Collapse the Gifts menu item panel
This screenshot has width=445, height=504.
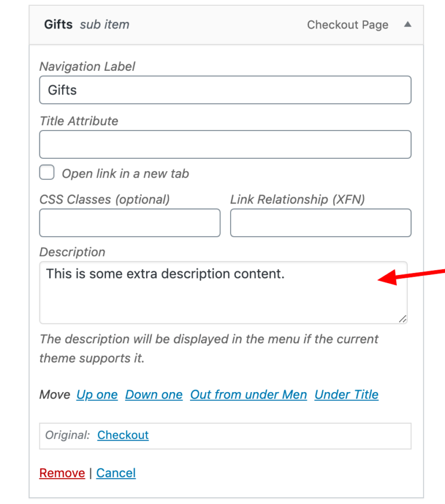tap(407, 25)
